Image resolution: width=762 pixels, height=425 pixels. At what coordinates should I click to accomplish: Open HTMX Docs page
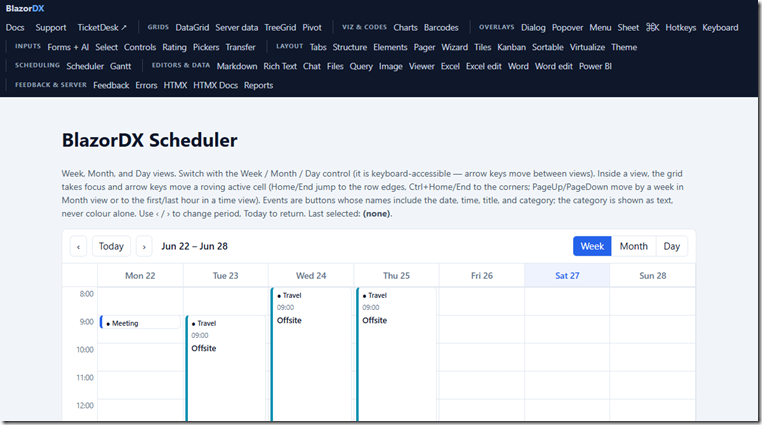[215, 85]
